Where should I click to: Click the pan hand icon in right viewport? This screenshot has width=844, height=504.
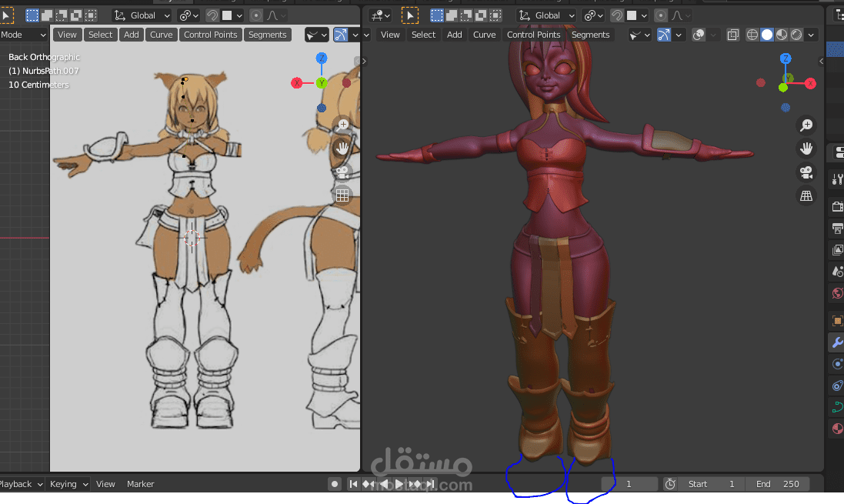pos(806,149)
